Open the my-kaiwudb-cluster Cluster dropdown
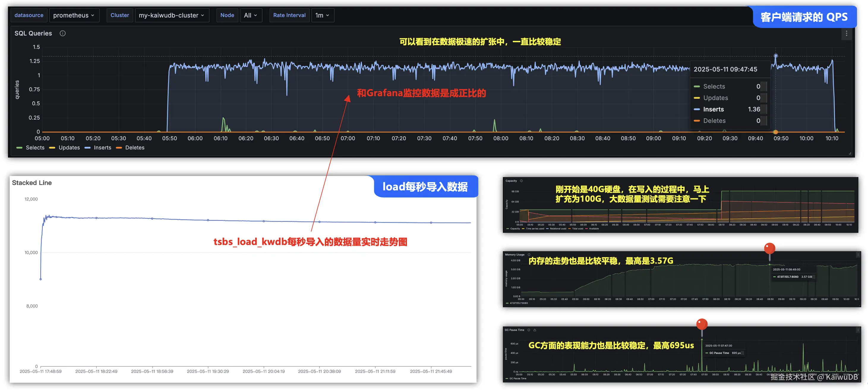 point(171,15)
